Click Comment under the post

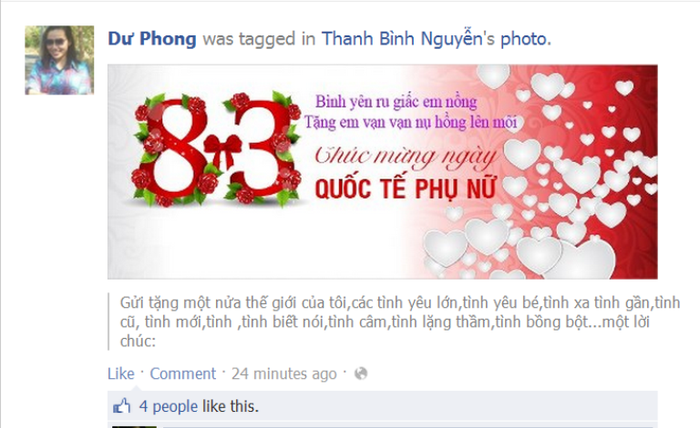pyautogui.click(x=183, y=374)
